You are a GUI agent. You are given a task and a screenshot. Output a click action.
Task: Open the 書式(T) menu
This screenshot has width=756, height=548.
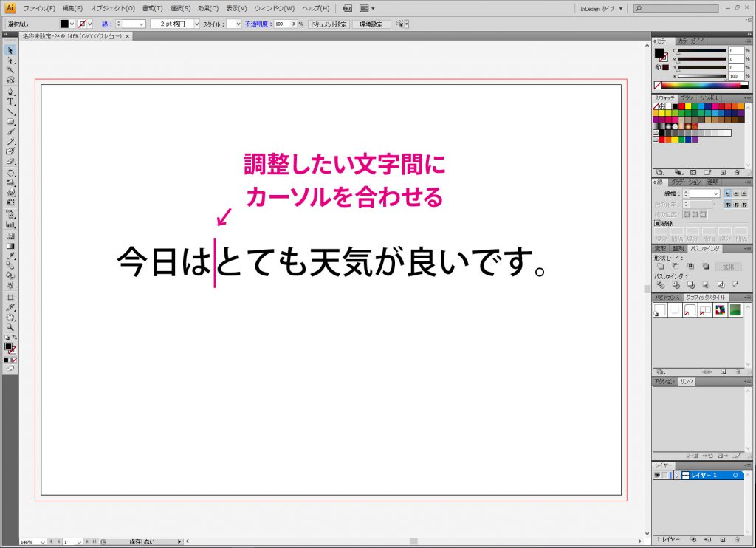[x=152, y=8]
